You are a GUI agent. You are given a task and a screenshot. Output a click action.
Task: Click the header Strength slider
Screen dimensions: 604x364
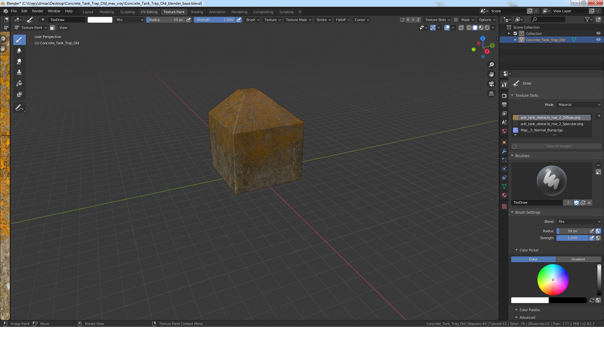pos(215,20)
